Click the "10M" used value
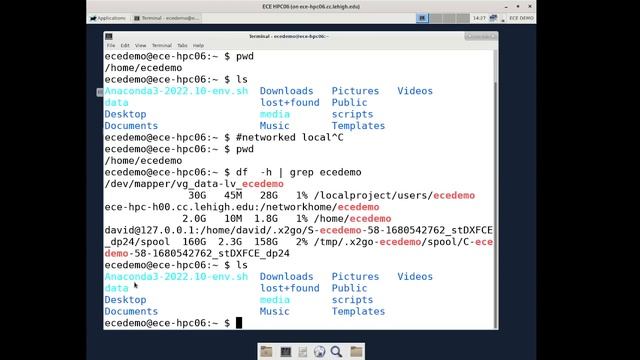 233,219
